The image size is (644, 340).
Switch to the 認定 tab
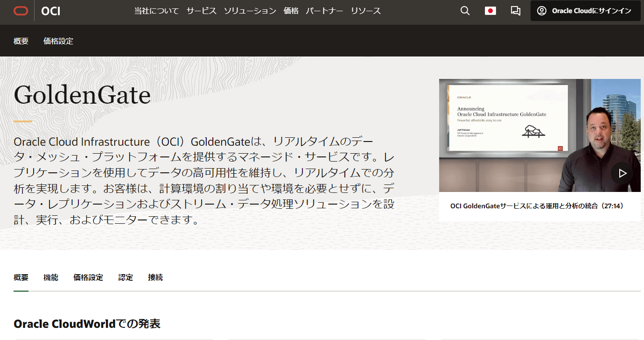coord(126,277)
